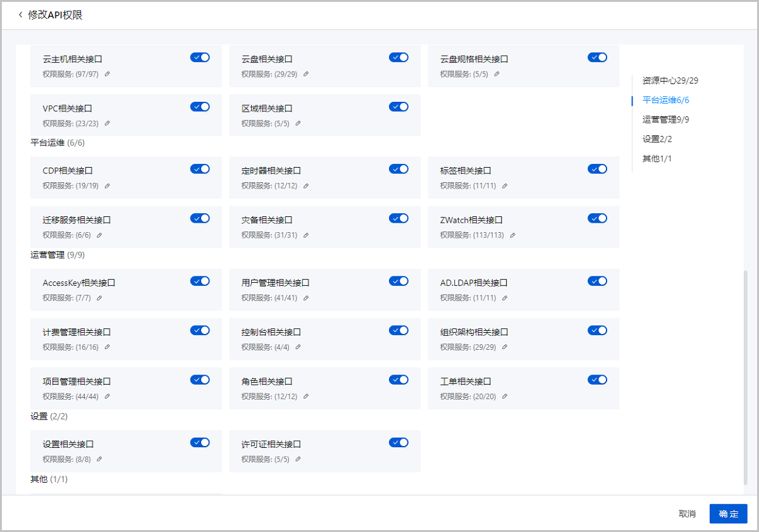Image resolution: width=759 pixels, height=532 pixels.
Task: Turn off the 定时器相关接口 switch
Action: 398,169
